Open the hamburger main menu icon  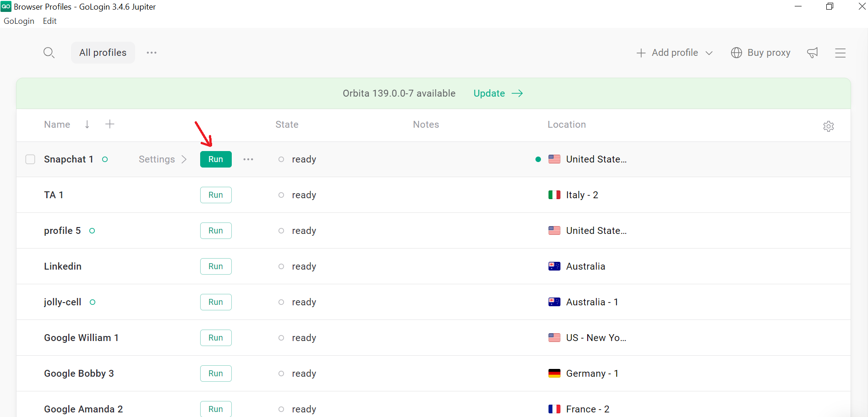(840, 53)
